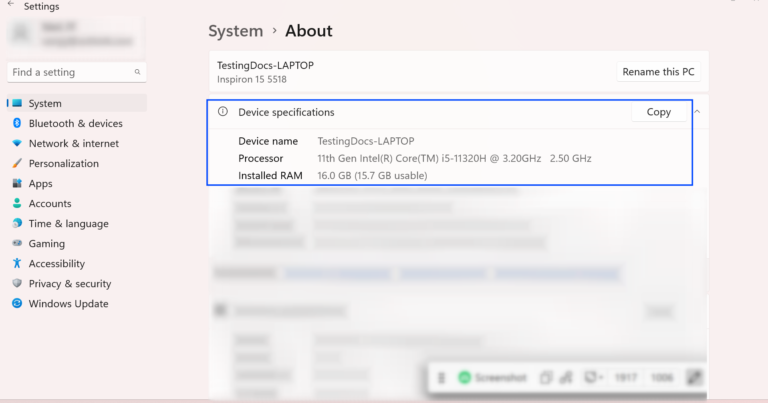Click the TestingDocs-LAPTOP header name

point(265,65)
